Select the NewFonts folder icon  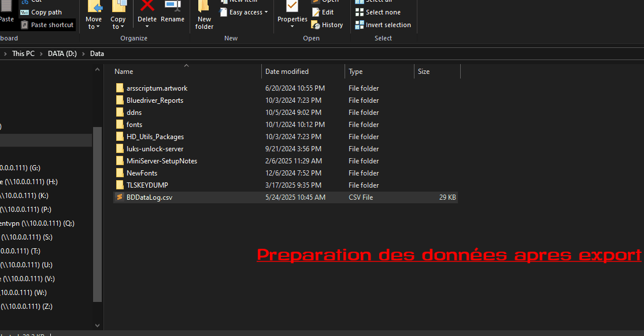coord(120,173)
